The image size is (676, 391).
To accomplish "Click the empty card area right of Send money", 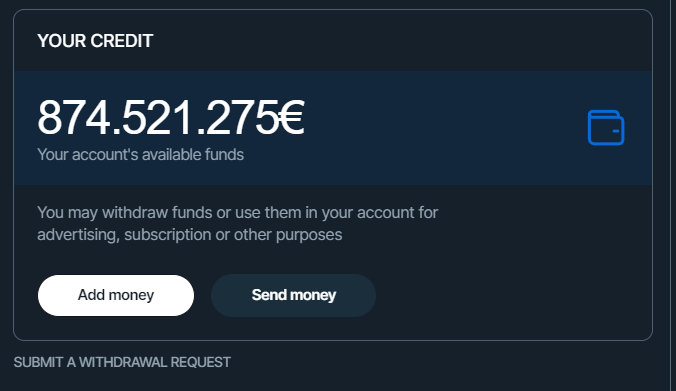I will point(513,295).
